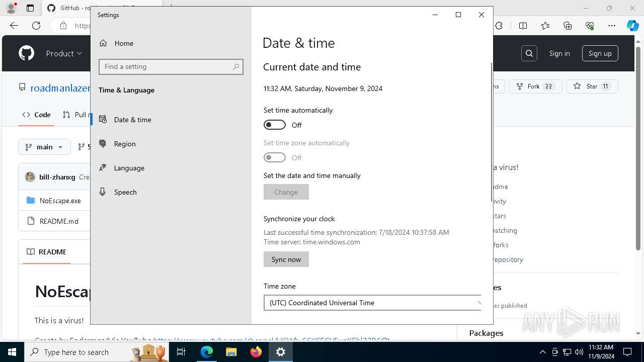The height and width of the screenshot is (362, 644).
Task: Click Edge split screen icon
Action: 523,26
